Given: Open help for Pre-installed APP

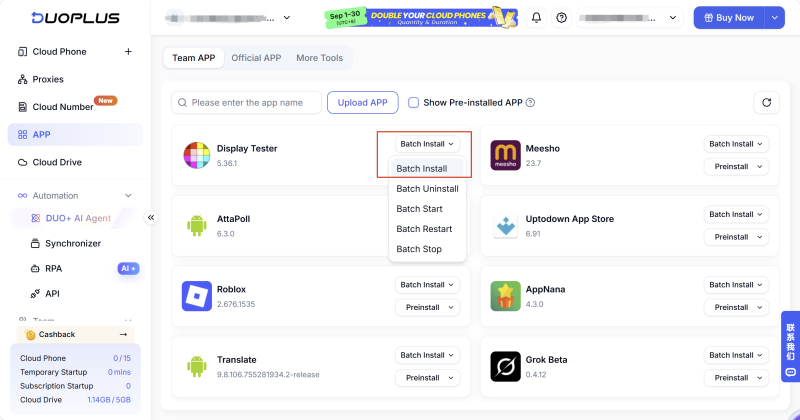Looking at the screenshot, I should pyautogui.click(x=531, y=103).
